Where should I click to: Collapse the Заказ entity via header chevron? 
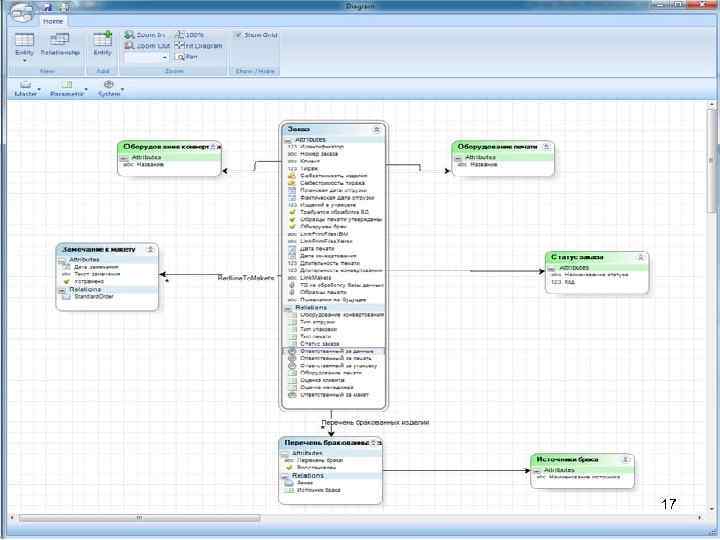point(377,130)
